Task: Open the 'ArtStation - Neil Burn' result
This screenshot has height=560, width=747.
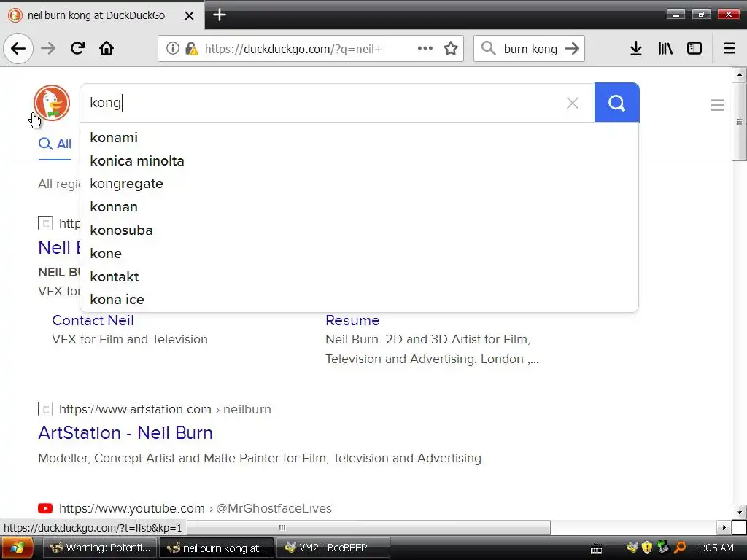Action: 125,433
